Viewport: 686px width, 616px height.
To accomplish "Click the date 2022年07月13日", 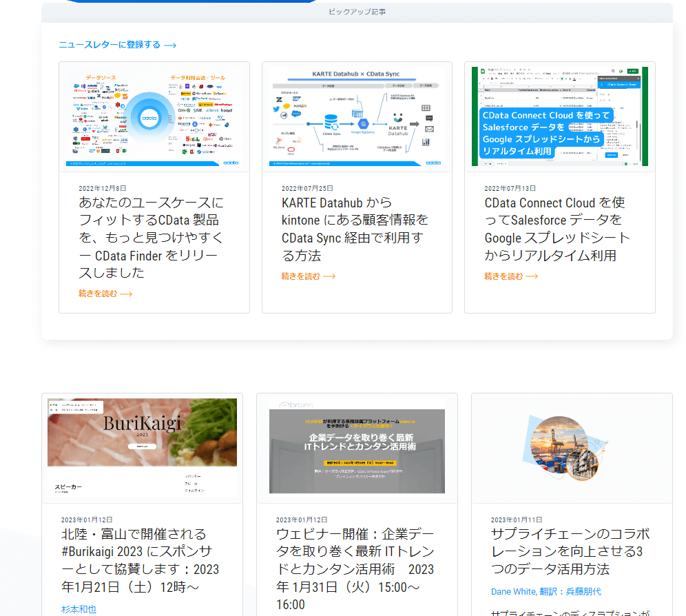I will click(x=510, y=188).
